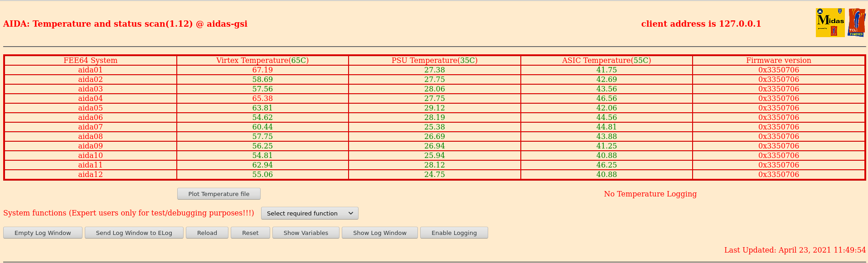Click PSU temperature value 27.38
Viewport: 868px width, 263px height.
(435, 70)
